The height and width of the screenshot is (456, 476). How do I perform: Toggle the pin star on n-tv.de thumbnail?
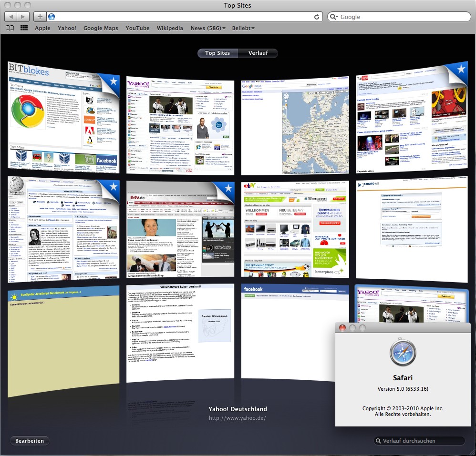(x=228, y=188)
